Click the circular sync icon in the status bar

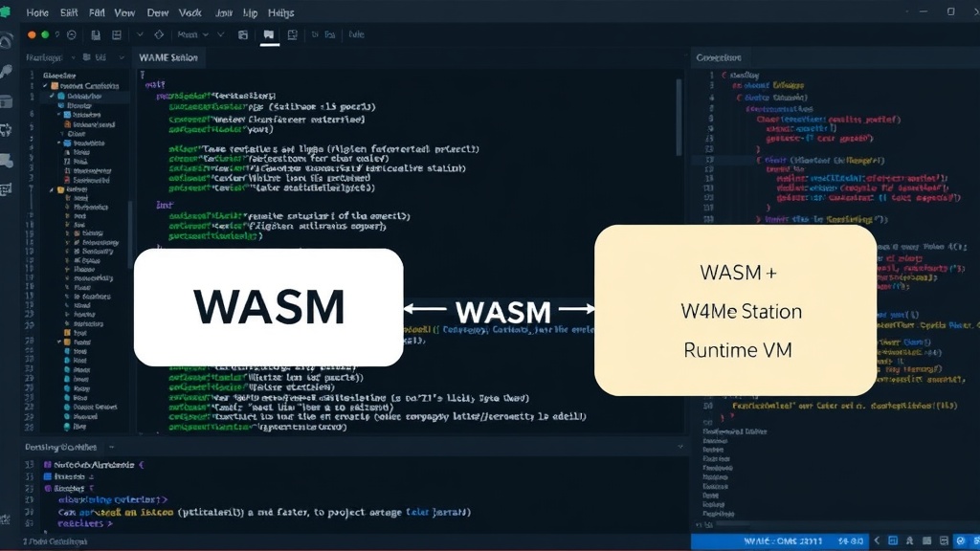point(961,541)
